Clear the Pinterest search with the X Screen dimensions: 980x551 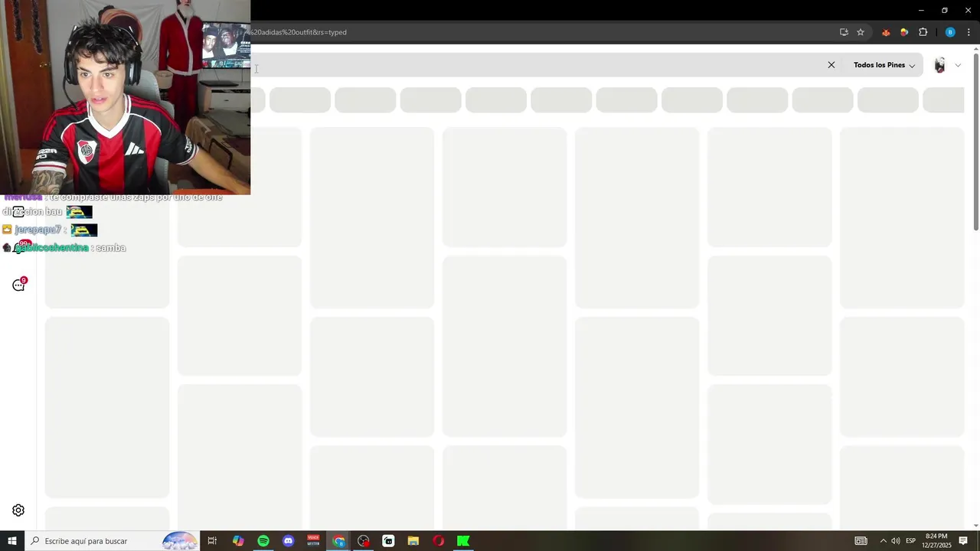click(831, 65)
